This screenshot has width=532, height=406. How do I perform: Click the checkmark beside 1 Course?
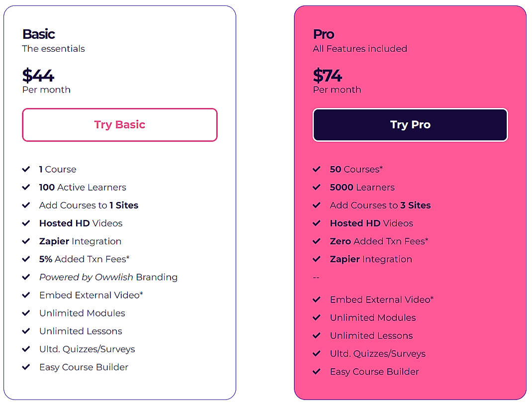[27, 169]
